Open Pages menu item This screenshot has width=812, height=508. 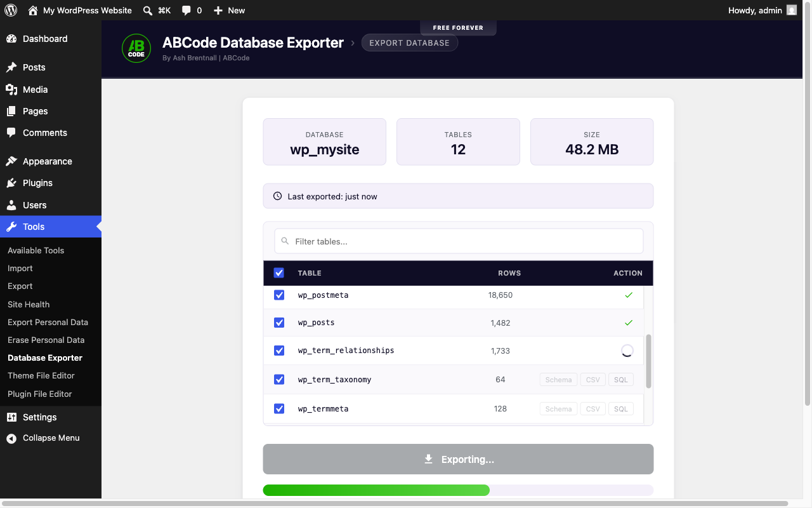pos(51,111)
